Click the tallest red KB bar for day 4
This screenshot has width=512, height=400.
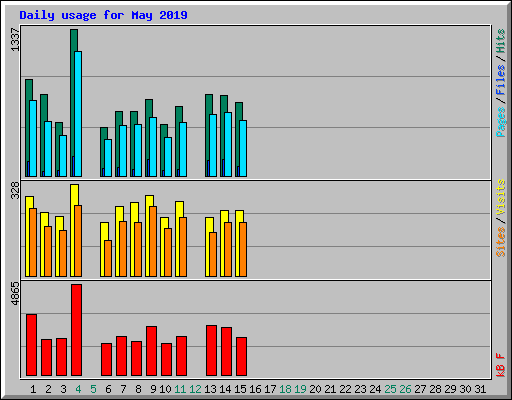click(x=76, y=330)
